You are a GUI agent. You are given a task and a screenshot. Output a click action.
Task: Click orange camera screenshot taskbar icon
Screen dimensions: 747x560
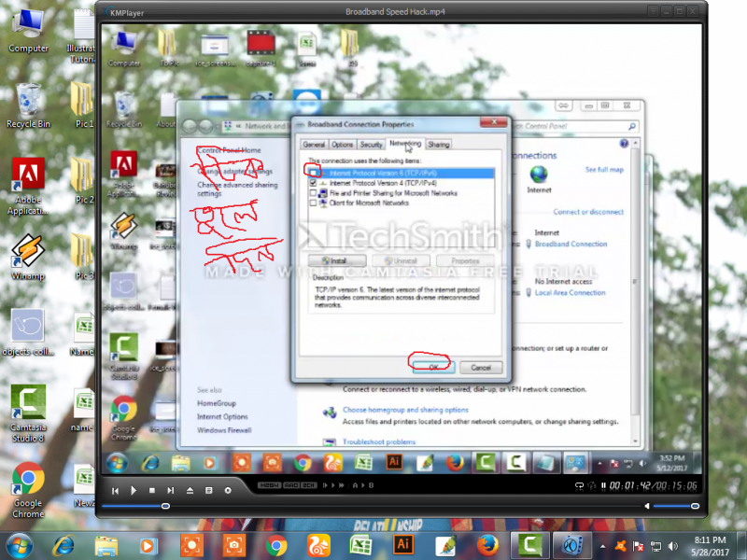234,546
